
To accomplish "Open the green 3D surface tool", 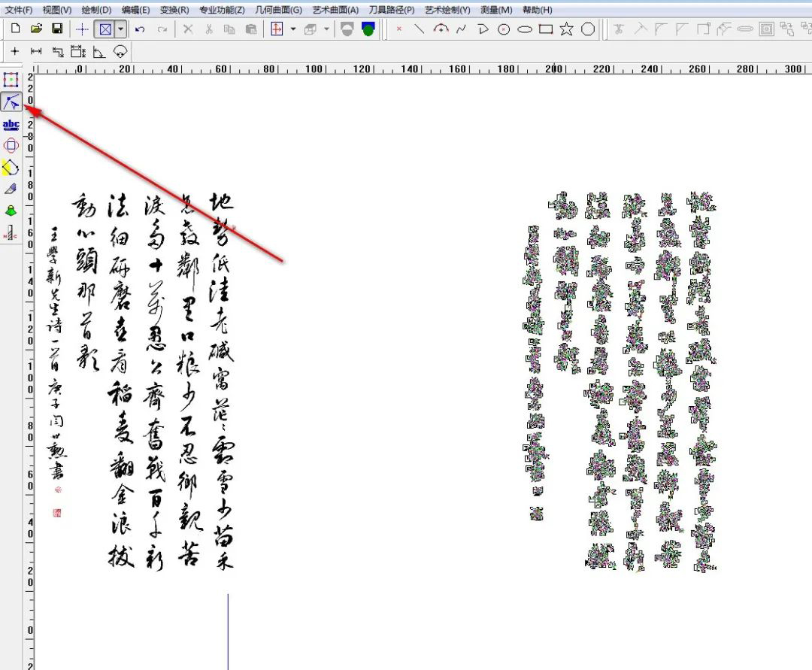I will click(x=11, y=211).
